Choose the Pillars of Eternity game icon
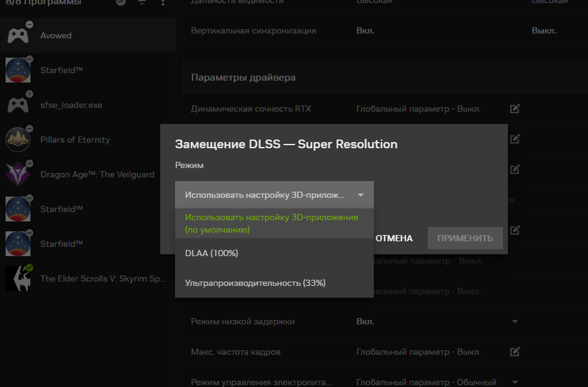The width and height of the screenshot is (588, 387). [18, 140]
